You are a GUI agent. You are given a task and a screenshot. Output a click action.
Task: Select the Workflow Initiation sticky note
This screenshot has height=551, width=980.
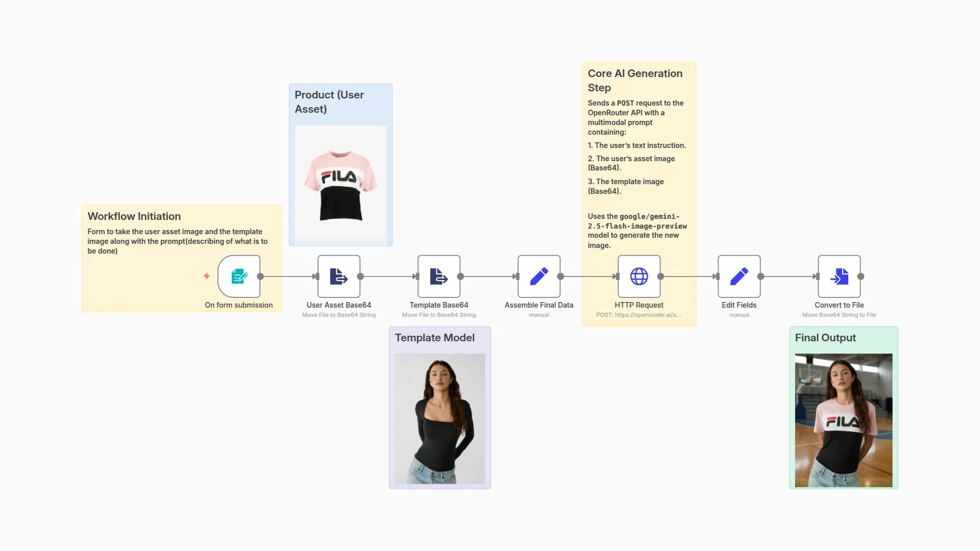click(x=134, y=216)
